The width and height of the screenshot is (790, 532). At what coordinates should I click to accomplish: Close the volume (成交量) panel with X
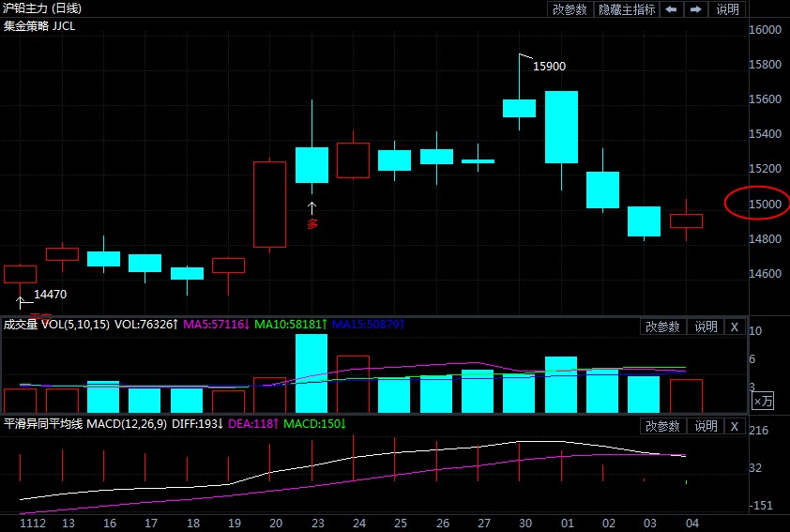tap(735, 327)
